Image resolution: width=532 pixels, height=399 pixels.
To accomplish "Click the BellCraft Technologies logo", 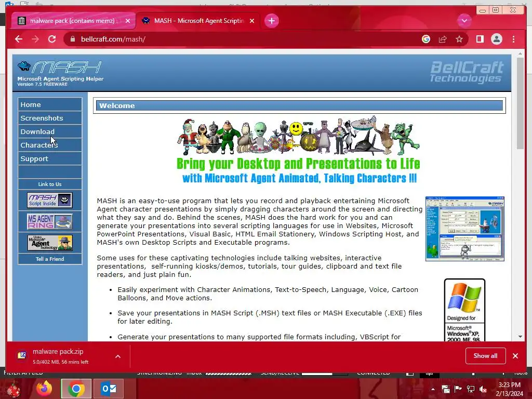I will pos(467,72).
